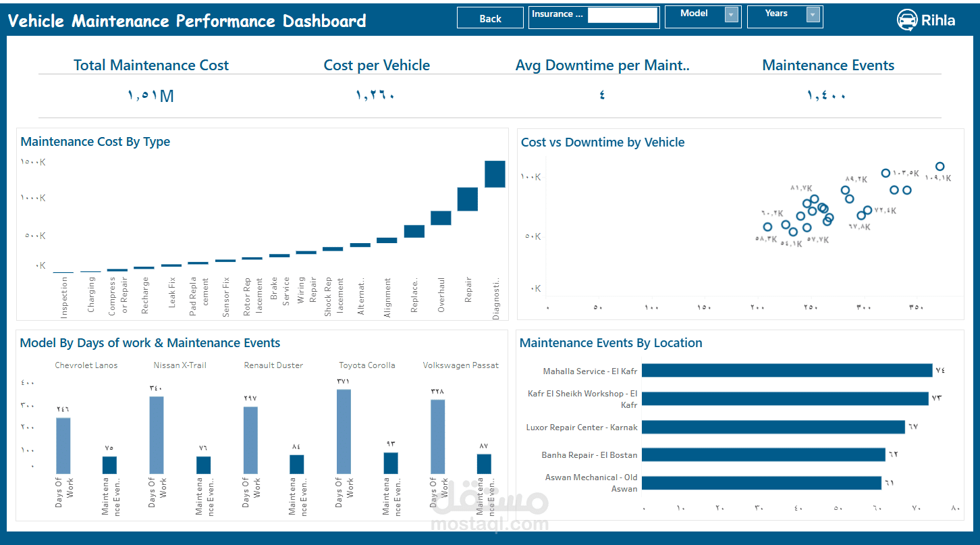Select the Avg Downtime per Maint.. heading
Screen dimensions: 980x545
(603, 66)
